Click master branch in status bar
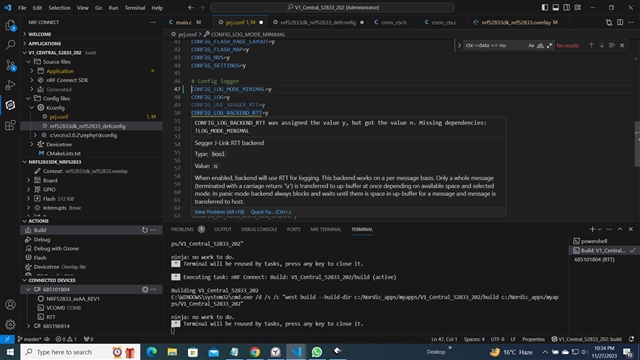Screen dimensions: 640x360 pyautogui.click(x=29, y=339)
